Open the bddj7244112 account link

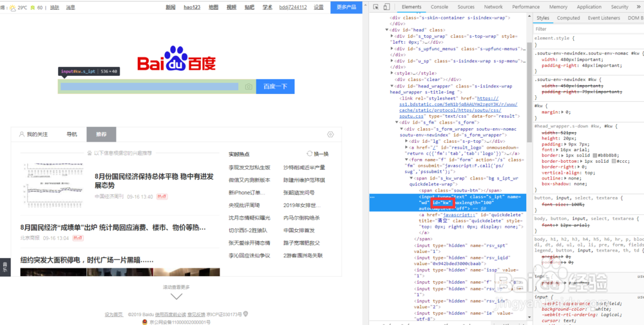coord(293,7)
